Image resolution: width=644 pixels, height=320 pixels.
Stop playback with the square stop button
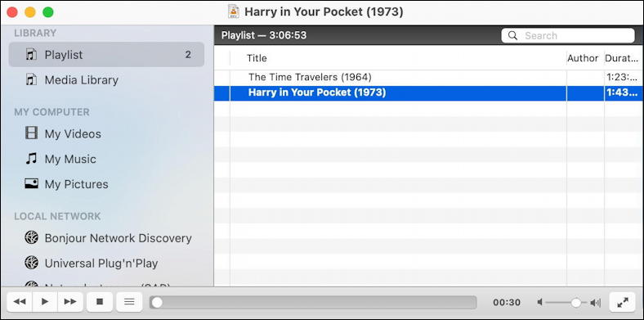click(x=100, y=302)
